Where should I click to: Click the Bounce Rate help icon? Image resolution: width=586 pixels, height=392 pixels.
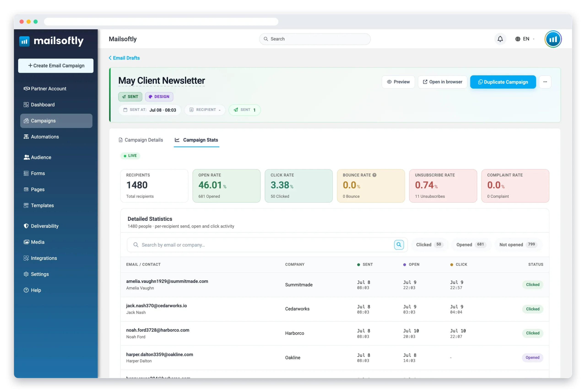(374, 175)
